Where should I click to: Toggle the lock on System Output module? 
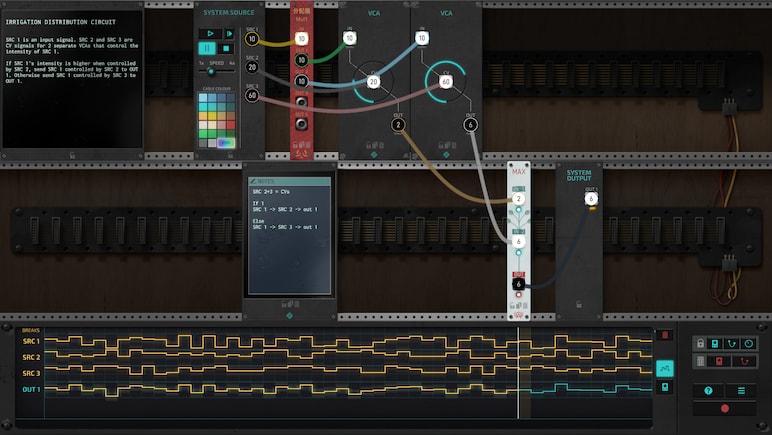tap(579, 305)
